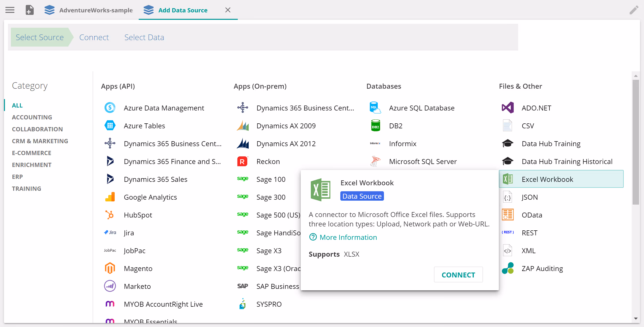Select the Magento connector icon

(110, 268)
